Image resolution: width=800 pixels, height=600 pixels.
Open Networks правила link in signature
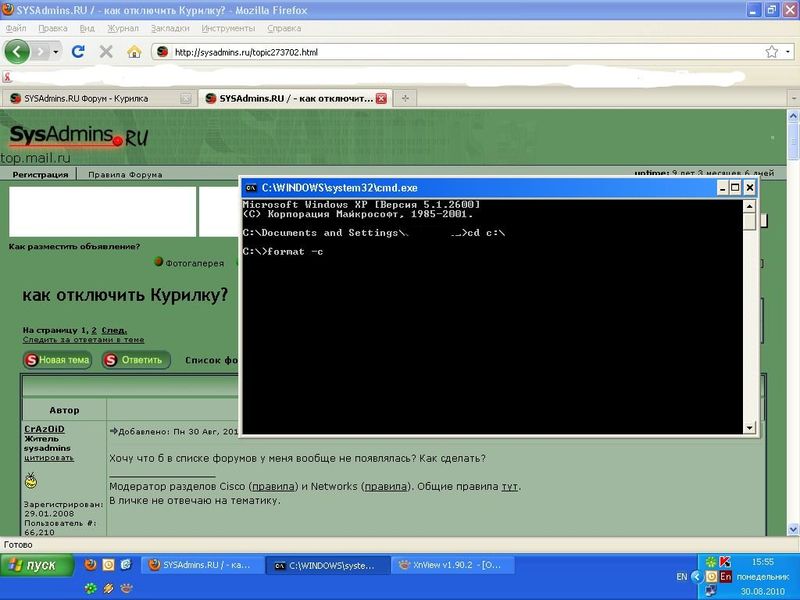click(x=386, y=486)
